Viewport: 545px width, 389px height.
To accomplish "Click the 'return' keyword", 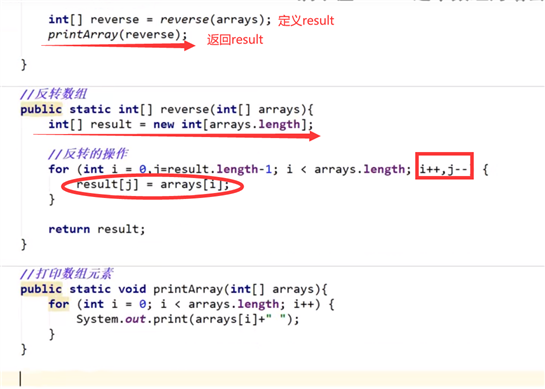I will coord(69,229).
